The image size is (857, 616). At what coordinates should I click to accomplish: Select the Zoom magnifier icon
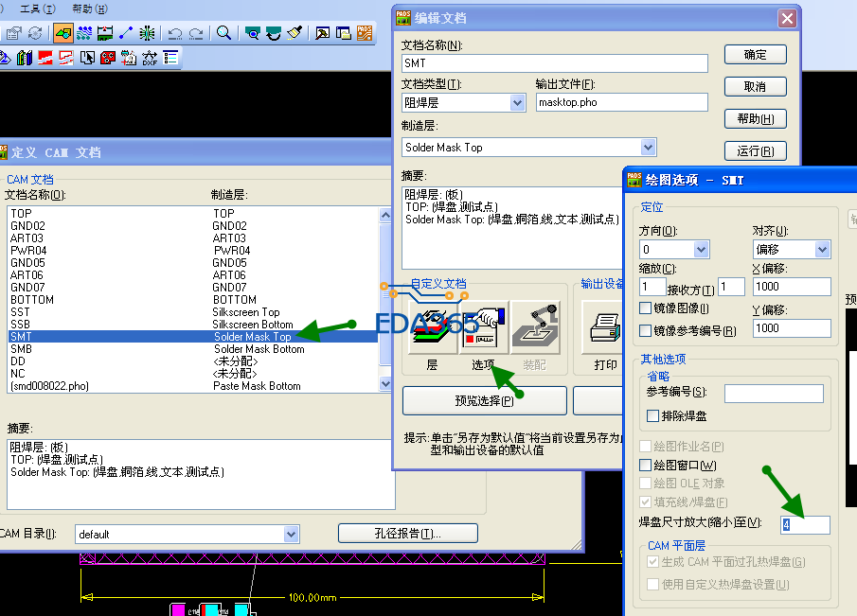click(223, 33)
